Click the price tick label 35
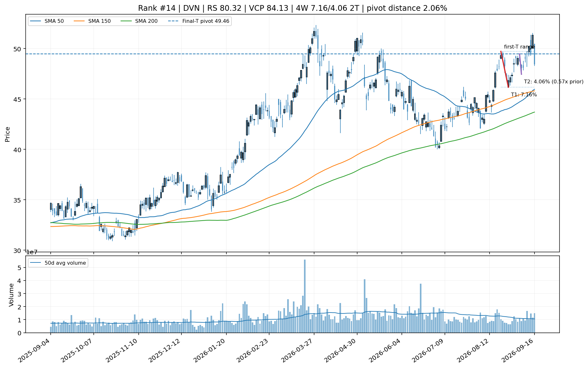Screen dimensions: 588x368 [x=17, y=200]
